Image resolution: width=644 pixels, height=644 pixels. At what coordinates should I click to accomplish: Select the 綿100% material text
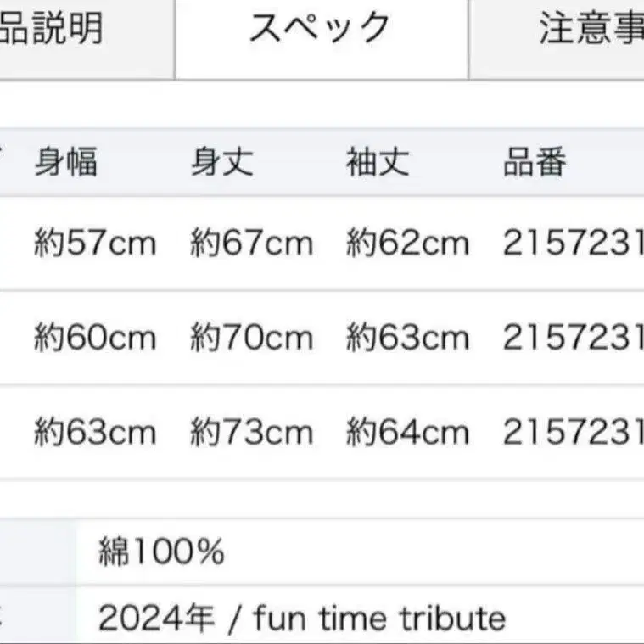pyautogui.click(x=161, y=553)
